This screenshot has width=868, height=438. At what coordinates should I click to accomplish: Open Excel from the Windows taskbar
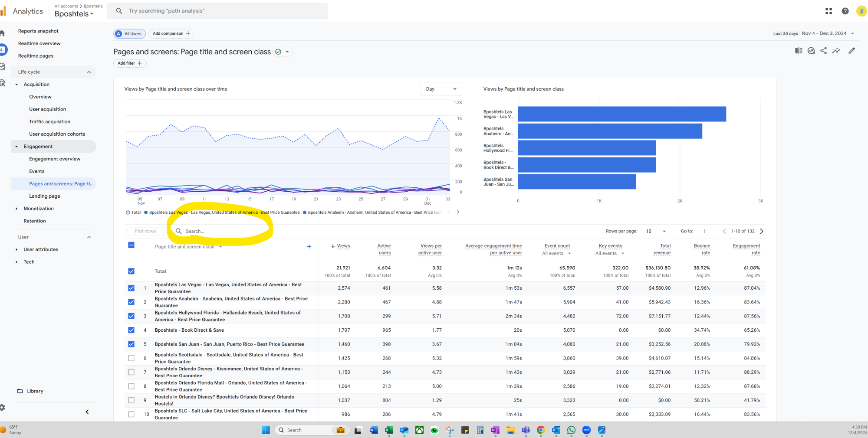(389, 430)
